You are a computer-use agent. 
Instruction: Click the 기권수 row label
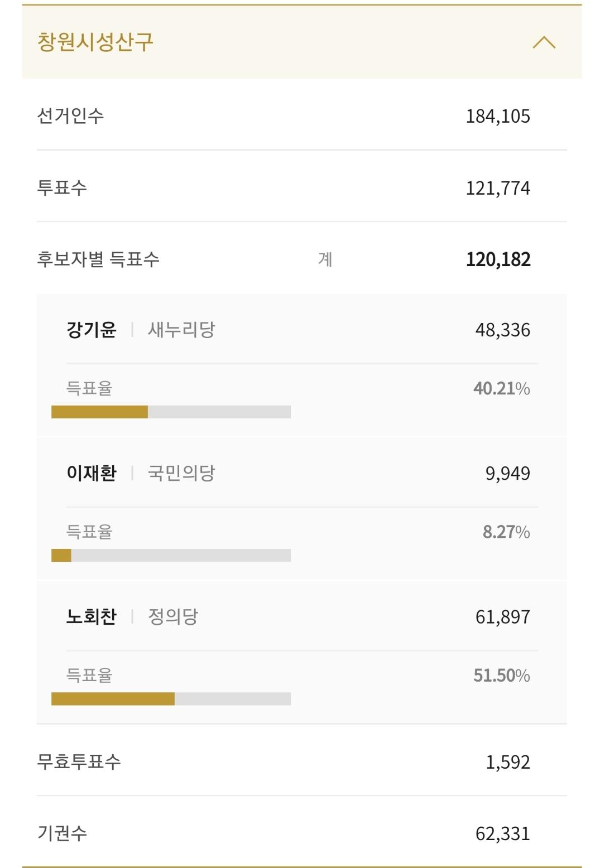[x=62, y=833]
